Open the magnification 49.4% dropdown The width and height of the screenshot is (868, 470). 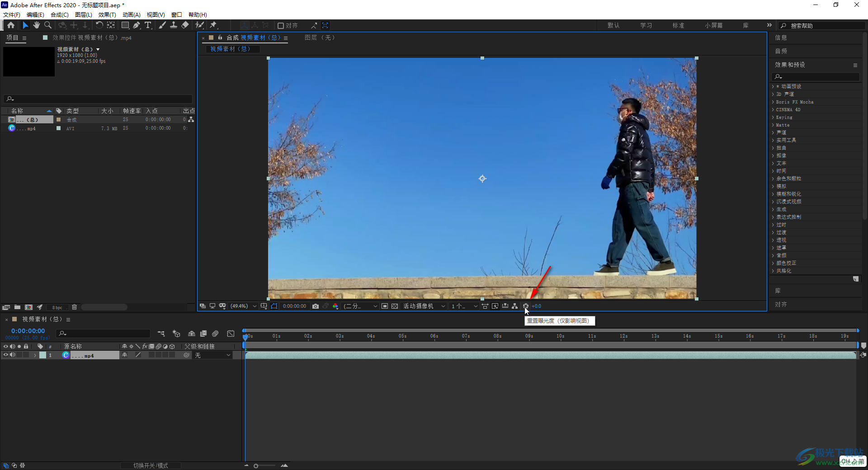coord(243,306)
